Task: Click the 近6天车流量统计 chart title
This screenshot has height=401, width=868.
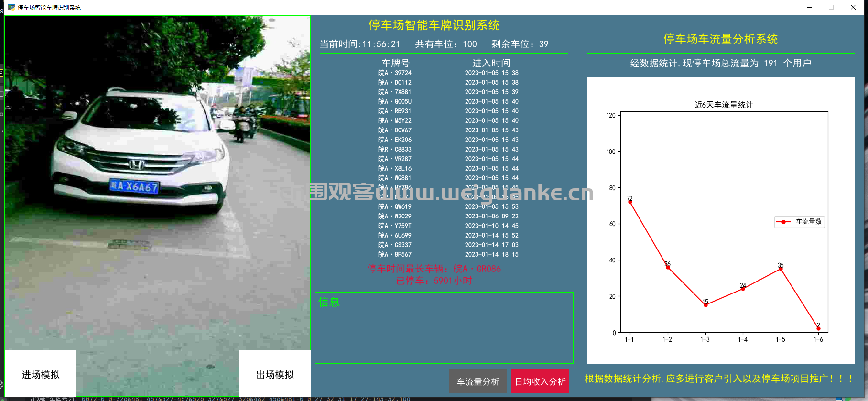Action: (x=724, y=105)
